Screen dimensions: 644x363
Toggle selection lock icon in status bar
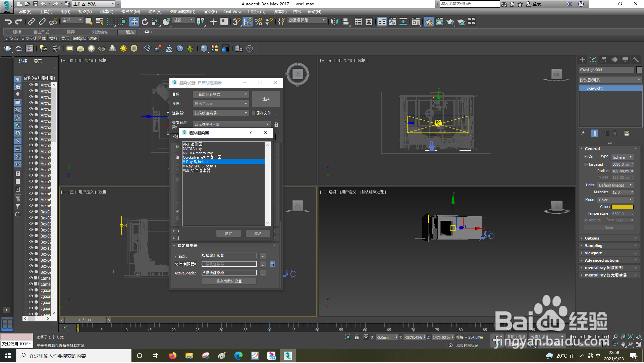[357, 338]
